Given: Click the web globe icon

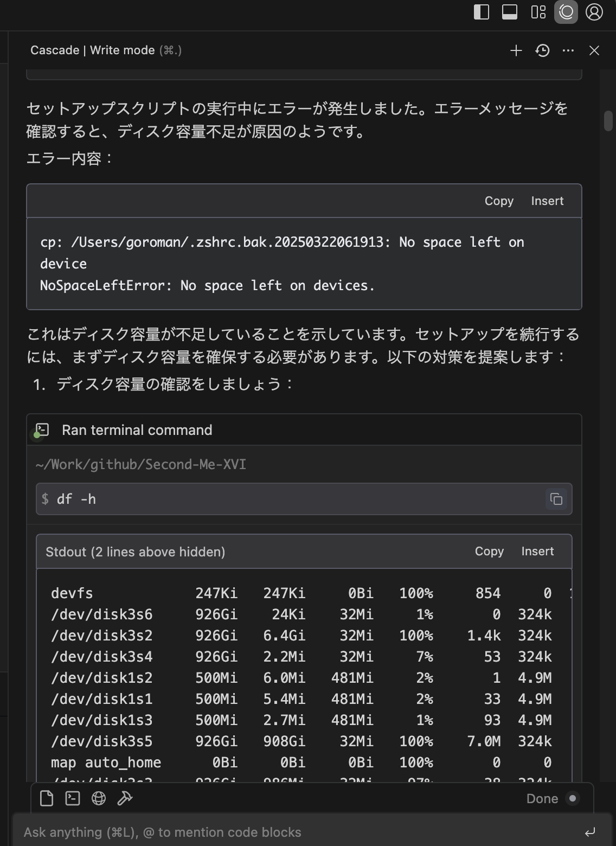Looking at the screenshot, I should pos(99,798).
